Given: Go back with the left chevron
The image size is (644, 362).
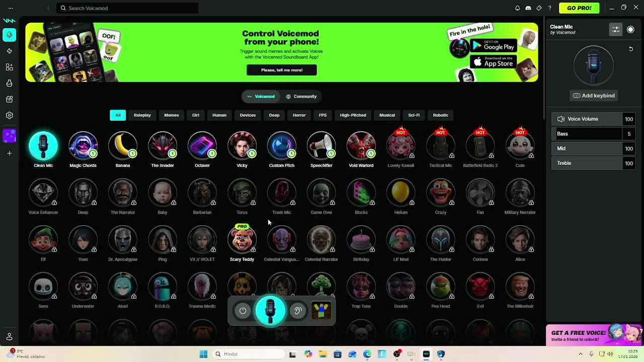Looking at the screenshot, I should click(48, 8).
